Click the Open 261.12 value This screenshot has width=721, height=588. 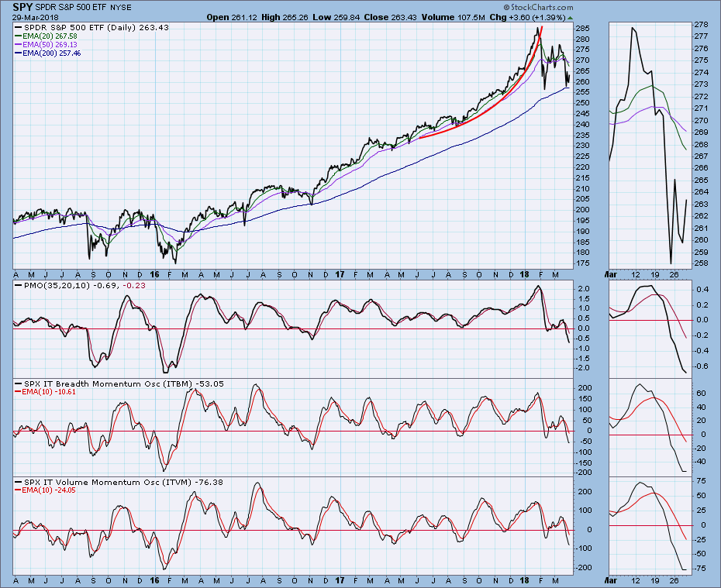[232, 18]
